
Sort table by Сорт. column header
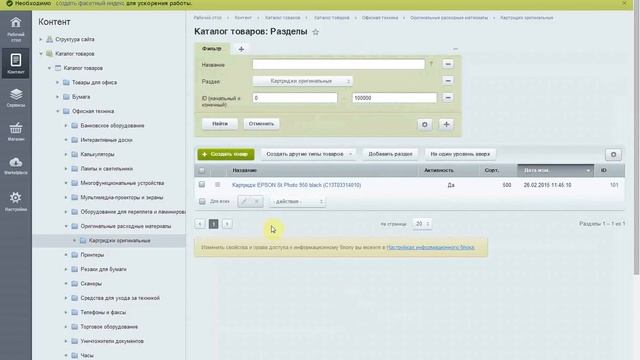click(x=492, y=170)
